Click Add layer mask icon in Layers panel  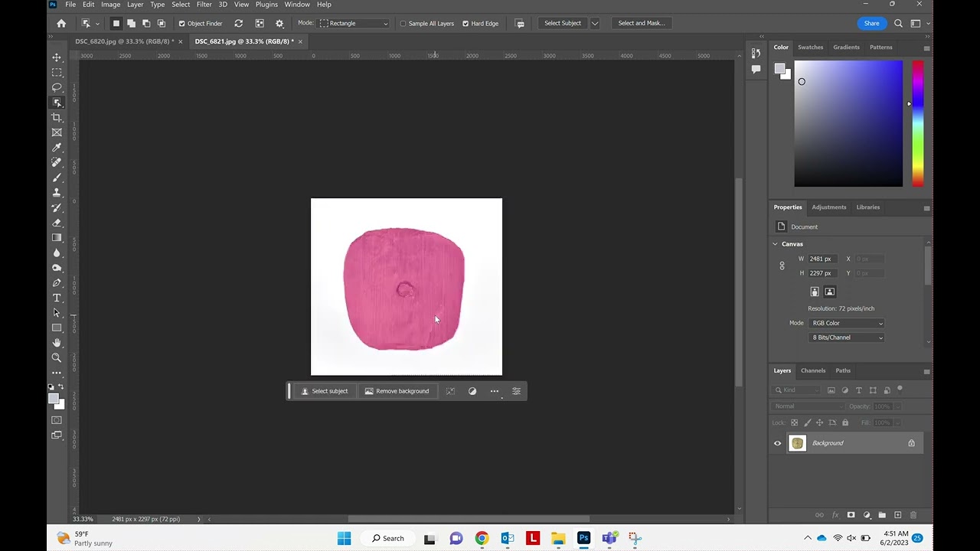pyautogui.click(x=851, y=515)
